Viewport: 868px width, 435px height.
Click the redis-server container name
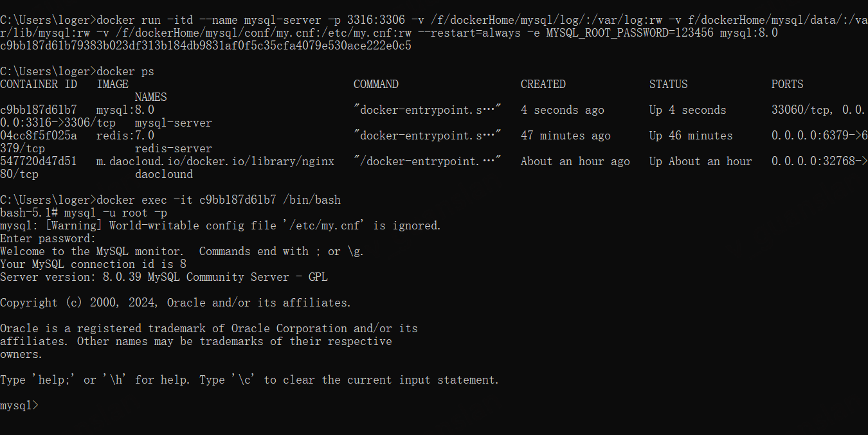pos(174,148)
